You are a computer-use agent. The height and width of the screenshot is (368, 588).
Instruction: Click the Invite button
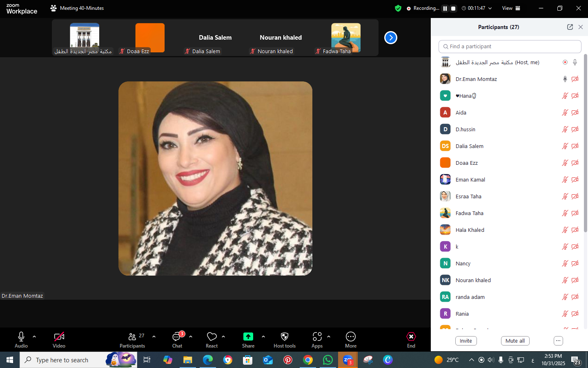click(465, 341)
